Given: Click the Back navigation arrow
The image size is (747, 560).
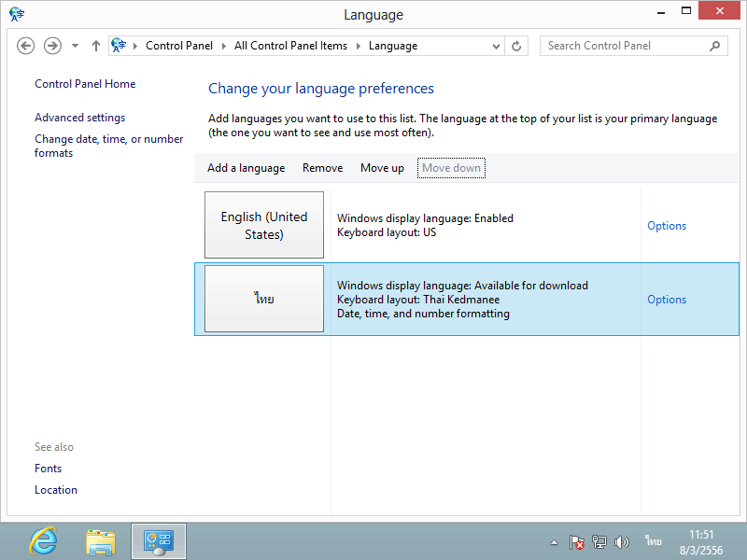Looking at the screenshot, I should click(26, 46).
